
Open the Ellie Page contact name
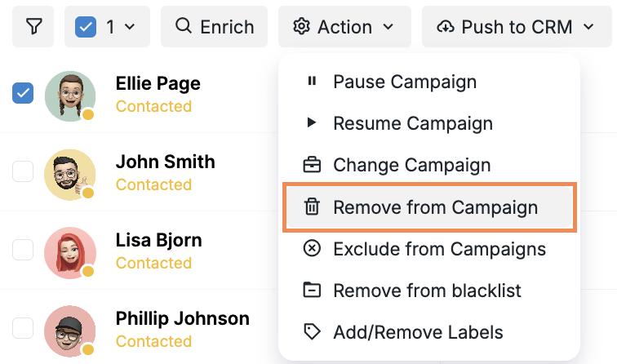tap(158, 83)
